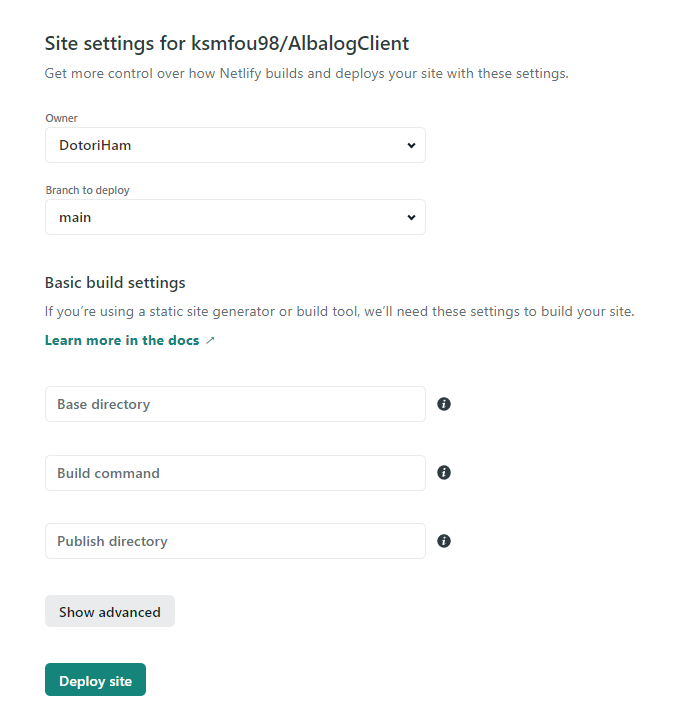The image size is (694, 727).
Task: Focus the Base directory input field
Action: pos(235,404)
